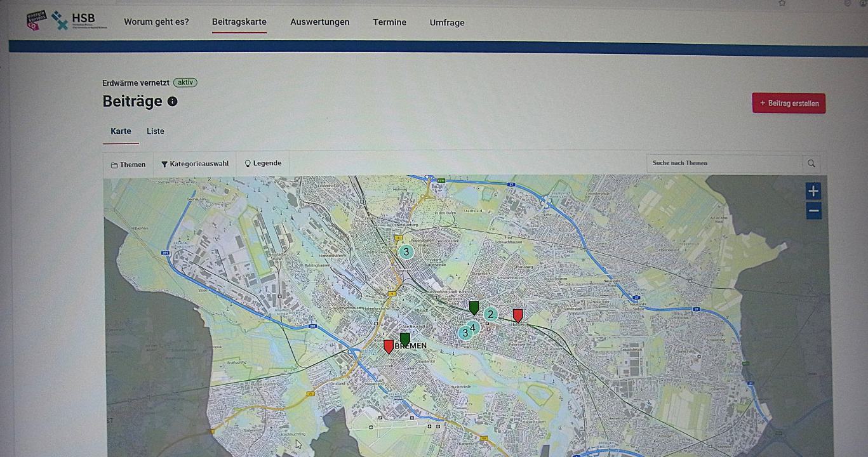Click the browser bookmark star icon
Screen dimensions: 868x457
click(782, 3)
